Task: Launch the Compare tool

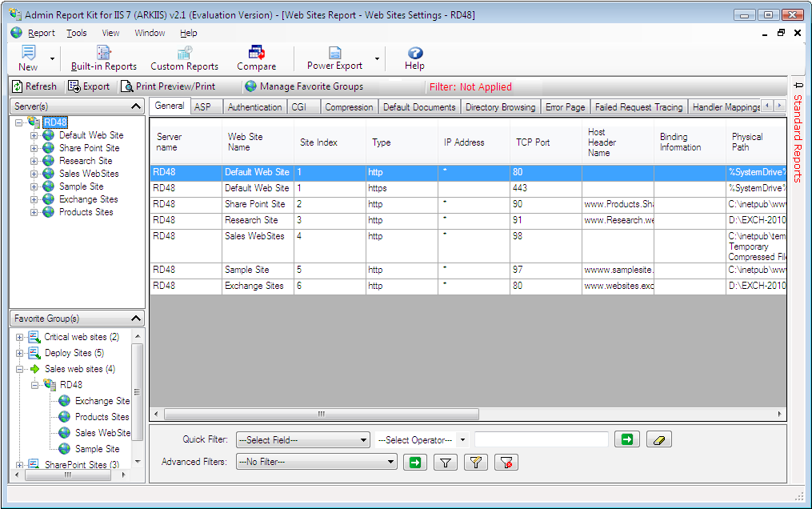Action: (256, 58)
